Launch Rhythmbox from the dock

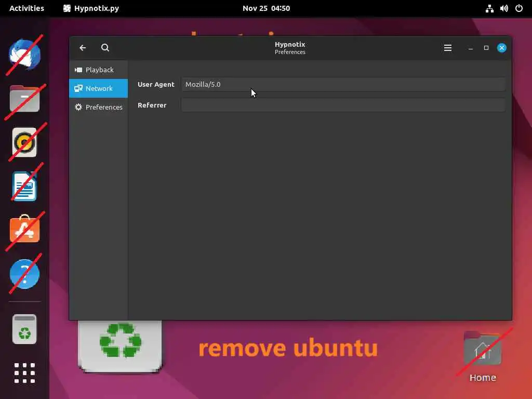click(x=24, y=142)
